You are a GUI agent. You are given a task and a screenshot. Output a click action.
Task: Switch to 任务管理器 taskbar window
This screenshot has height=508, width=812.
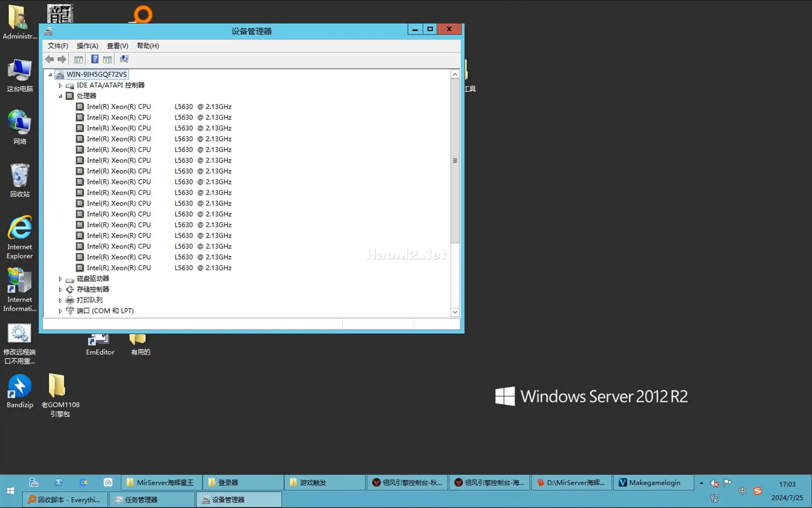point(152,500)
